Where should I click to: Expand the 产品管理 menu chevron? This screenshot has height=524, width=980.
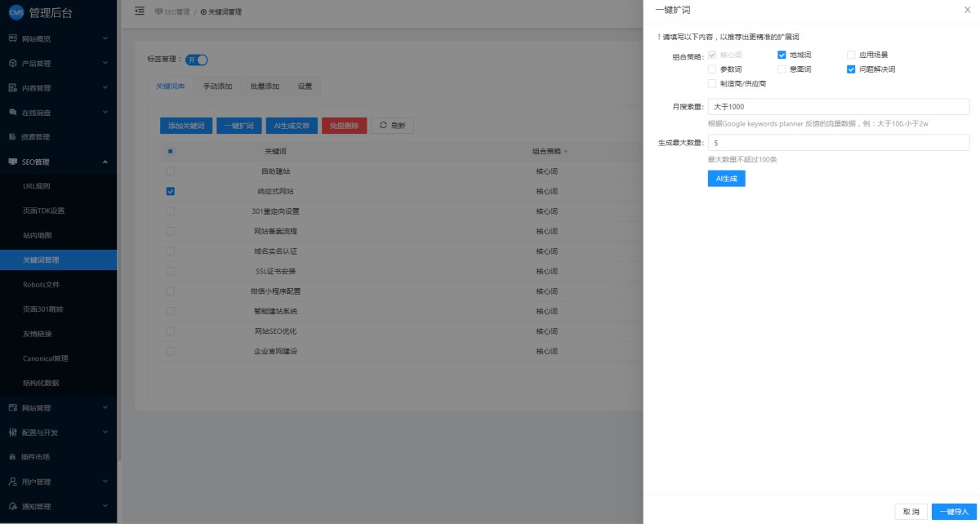point(105,63)
